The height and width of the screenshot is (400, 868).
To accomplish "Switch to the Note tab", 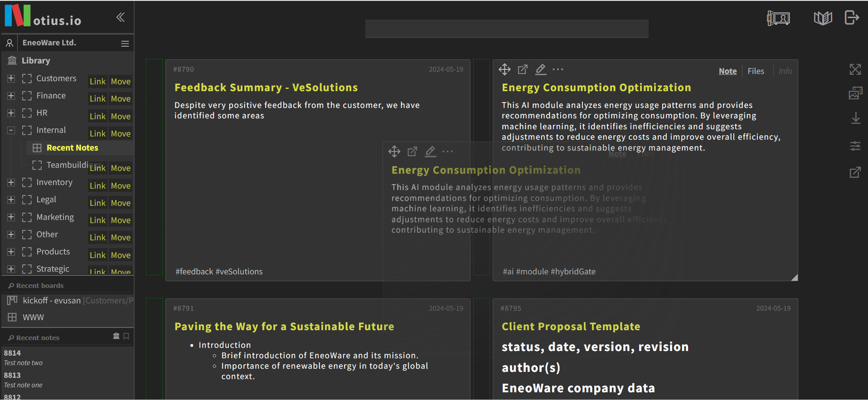I will (x=727, y=71).
